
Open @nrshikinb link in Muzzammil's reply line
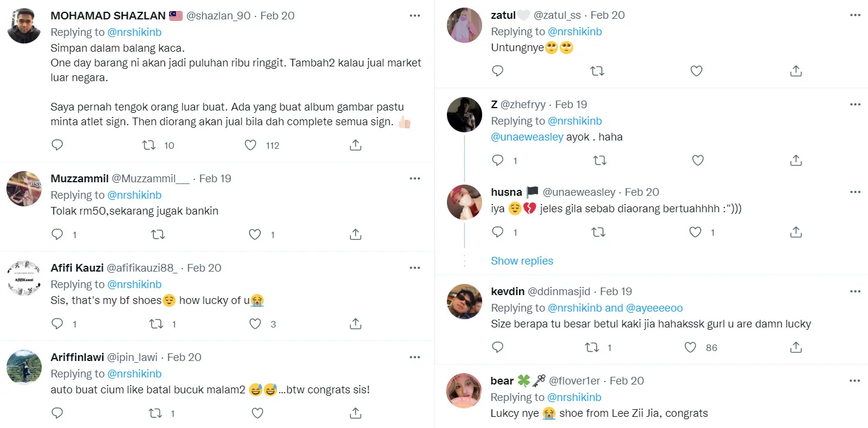pos(134,195)
